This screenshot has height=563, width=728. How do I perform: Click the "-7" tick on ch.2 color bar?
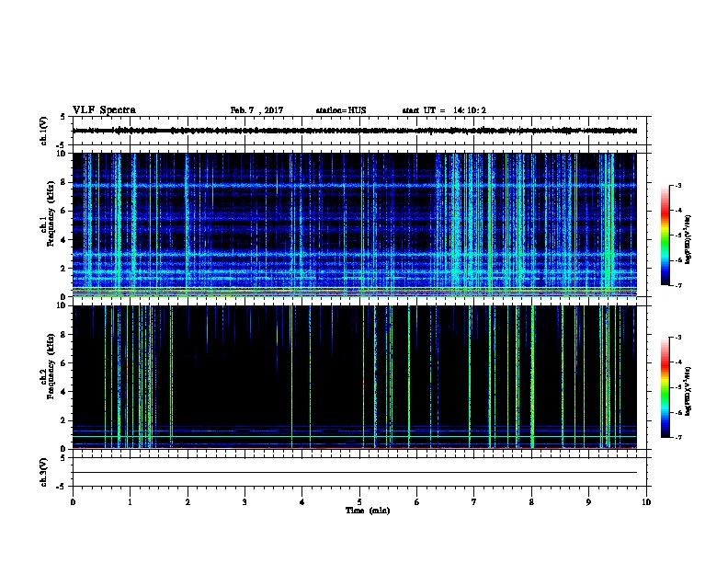pyautogui.click(x=678, y=438)
